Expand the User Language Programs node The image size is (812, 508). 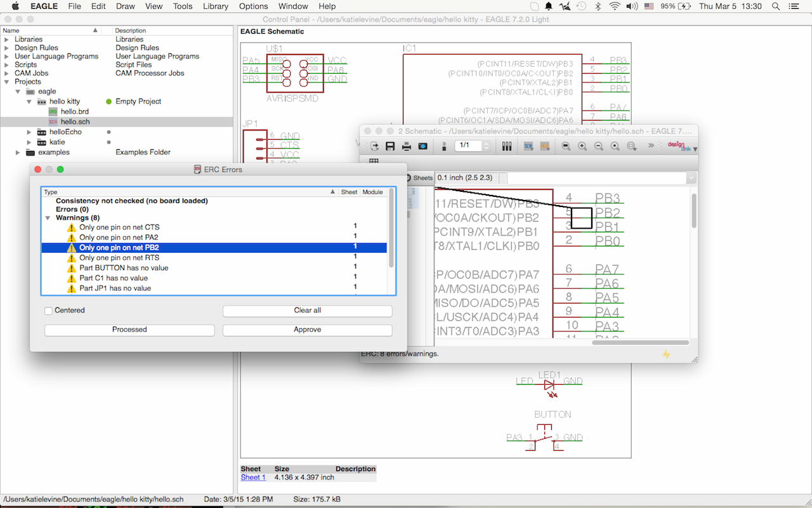coord(7,57)
